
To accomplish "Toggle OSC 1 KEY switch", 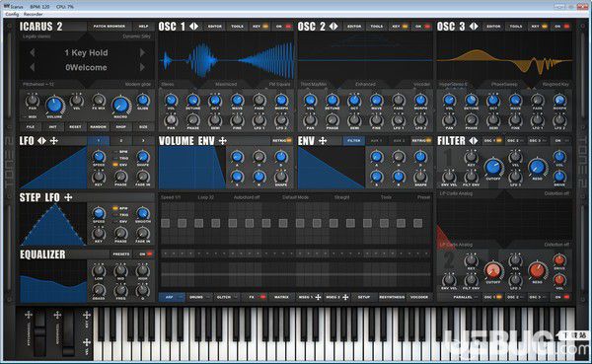I will [260, 27].
